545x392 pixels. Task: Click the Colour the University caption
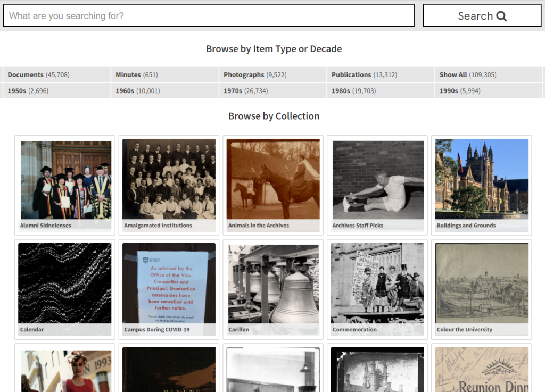(464, 329)
